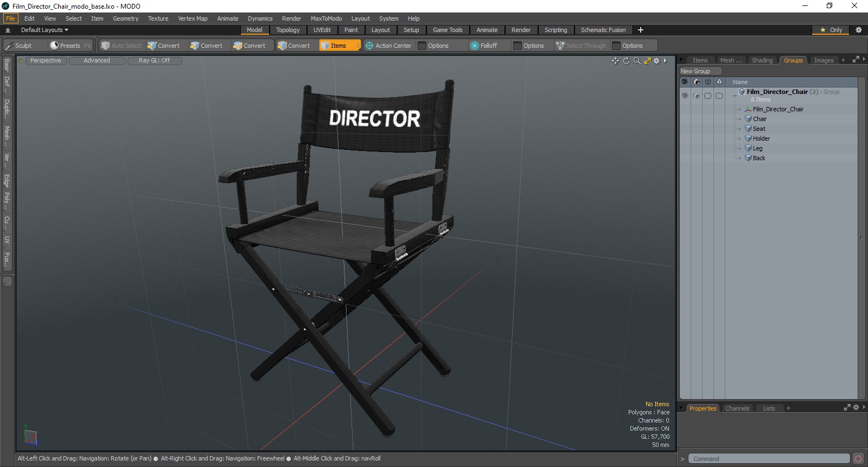Toggle visibility eye for Film_Director_Chair group
The height and width of the screenshot is (467, 868).
pos(685,96)
